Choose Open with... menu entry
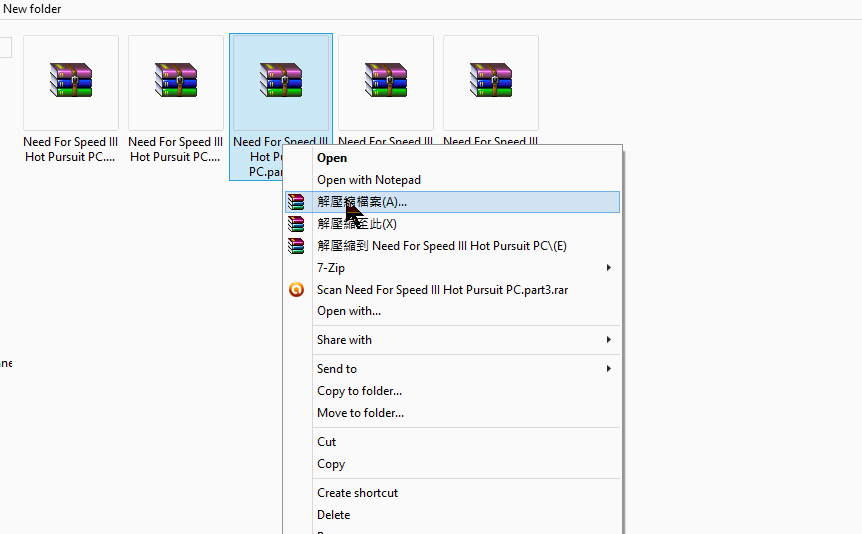The height and width of the screenshot is (534, 862). pyautogui.click(x=349, y=311)
